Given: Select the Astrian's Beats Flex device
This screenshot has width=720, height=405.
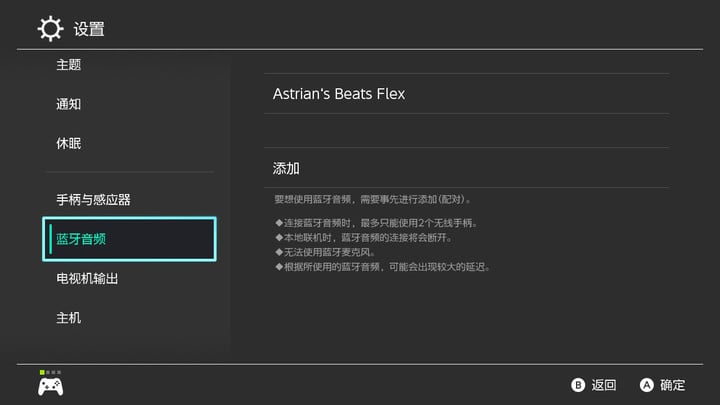Looking at the screenshot, I should [x=467, y=94].
